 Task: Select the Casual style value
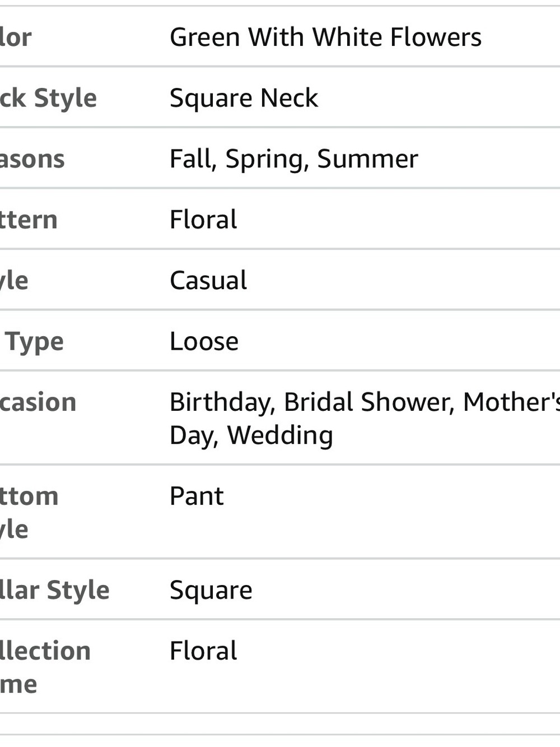click(208, 281)
